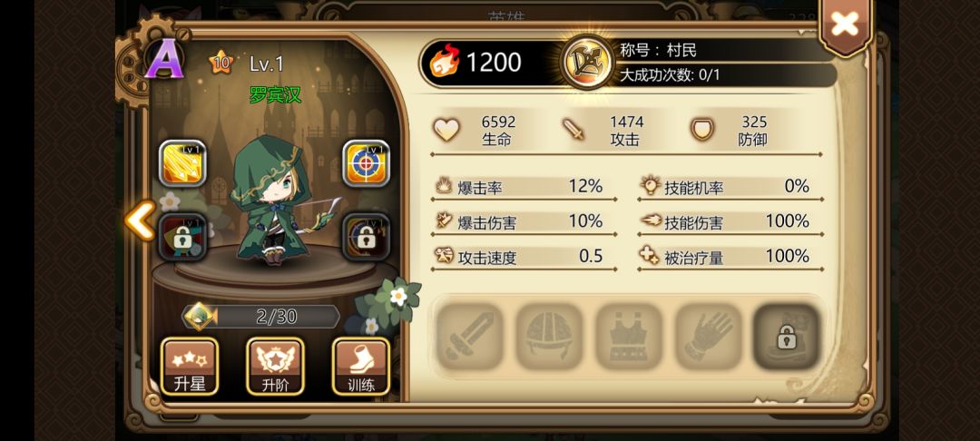980x441 pixels.
Task: Click the 训练 training button
Action: pyautogui.click(x=360, y=367)
